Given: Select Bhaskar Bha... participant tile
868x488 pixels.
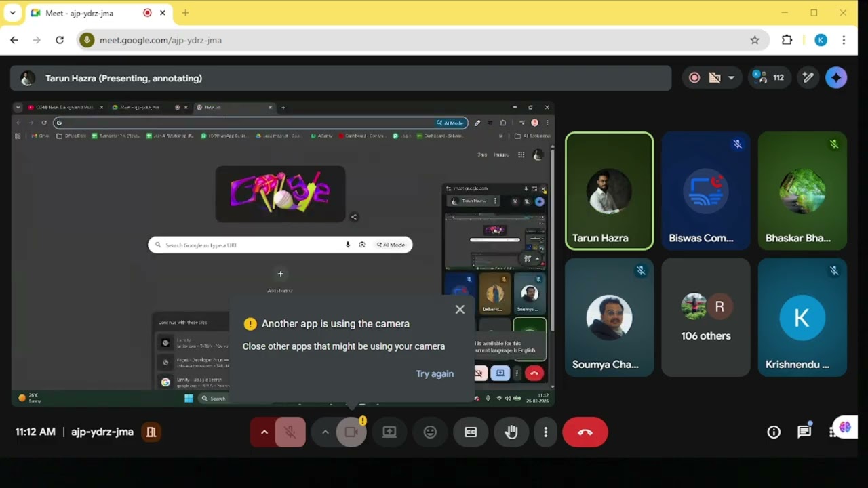Looking at the screenshot, I should pyautogui.click(x=802, y=191).
